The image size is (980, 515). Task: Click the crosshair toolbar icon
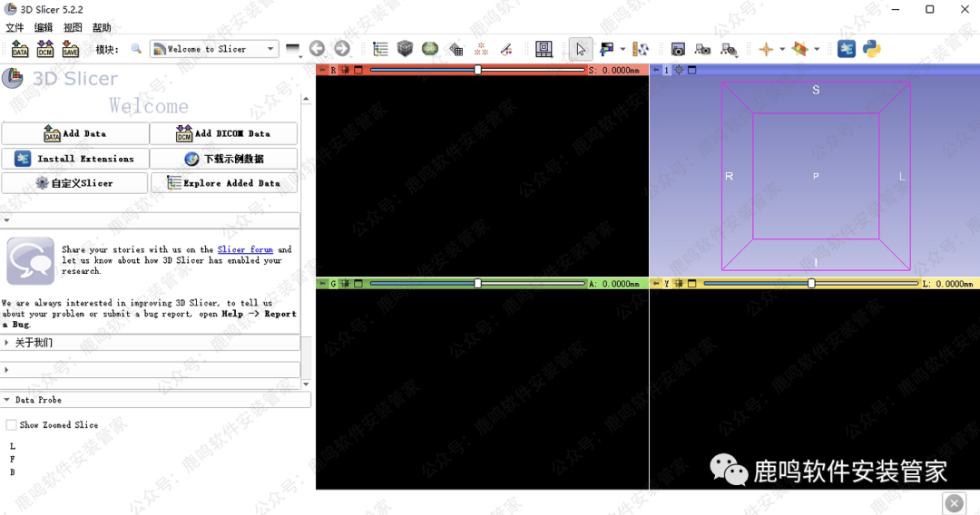pyautogui.click(x=765, y=50)
